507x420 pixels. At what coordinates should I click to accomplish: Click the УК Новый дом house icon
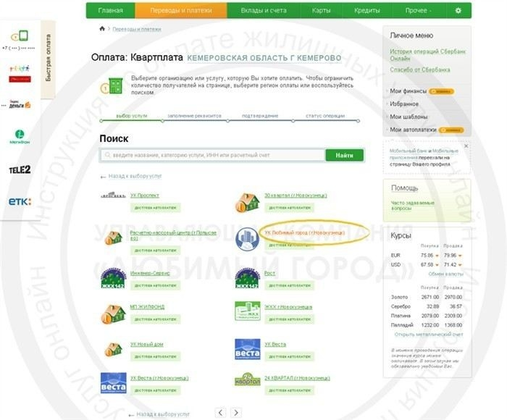[114, 350]
